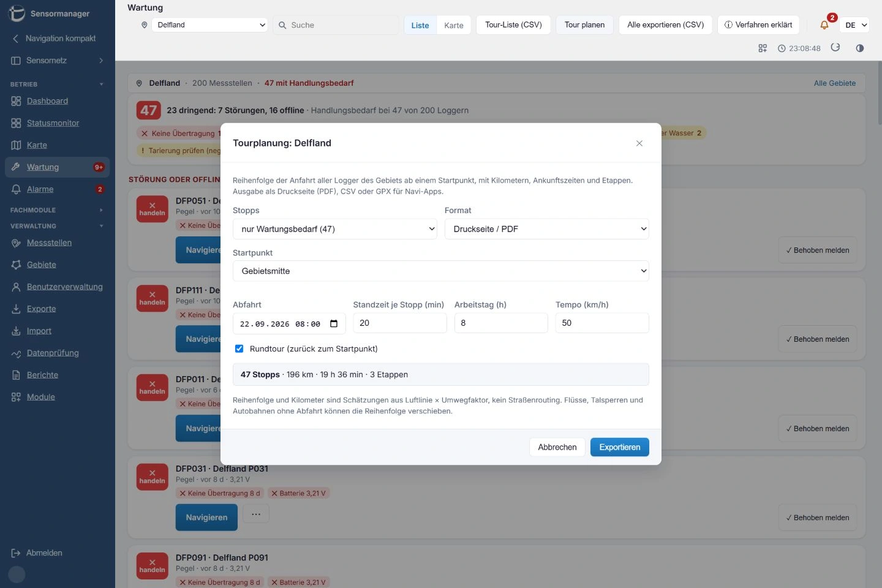Screen dimensions: 882x588
Task: Click the QR/widgets grid icon in header
Action: point(763,48)
